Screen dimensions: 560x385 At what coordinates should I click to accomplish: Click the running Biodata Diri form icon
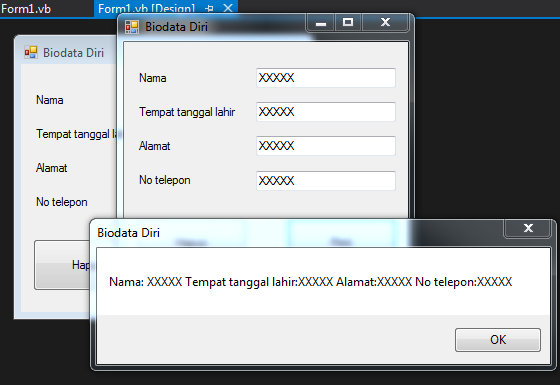[x=132, y=27]
